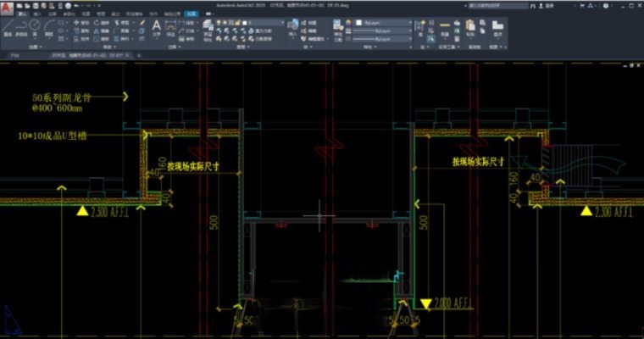Click the Match Properties icon

(337, 28)
